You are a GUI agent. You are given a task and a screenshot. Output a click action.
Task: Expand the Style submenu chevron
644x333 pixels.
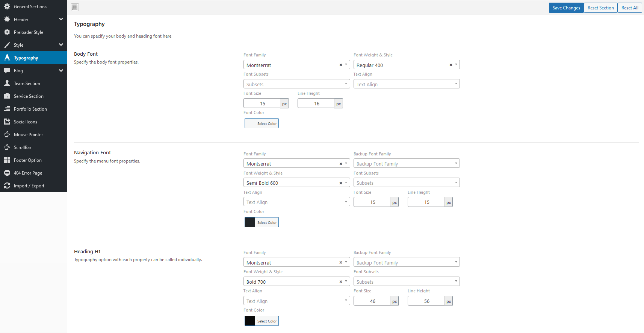point(61,45)
